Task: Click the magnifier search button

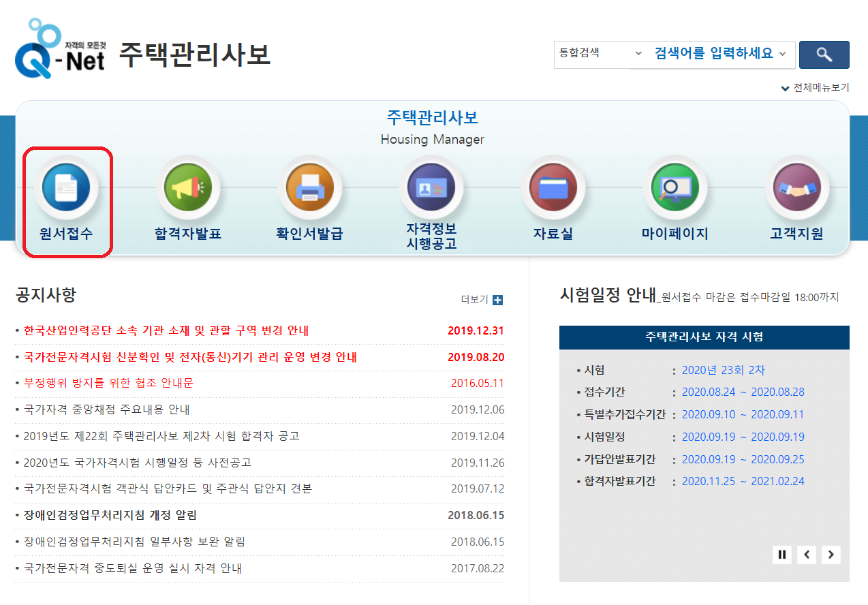Action: pyautogui.click(x=824, y=55)
